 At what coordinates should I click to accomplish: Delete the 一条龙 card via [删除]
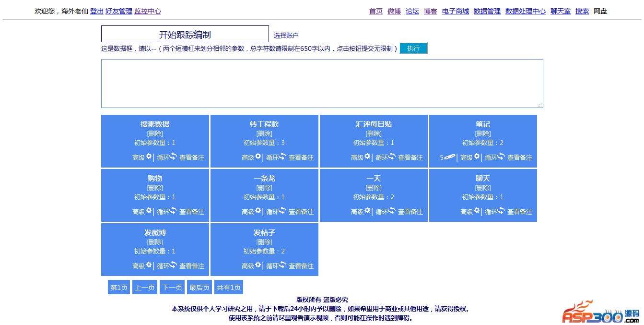click(264, 188)
